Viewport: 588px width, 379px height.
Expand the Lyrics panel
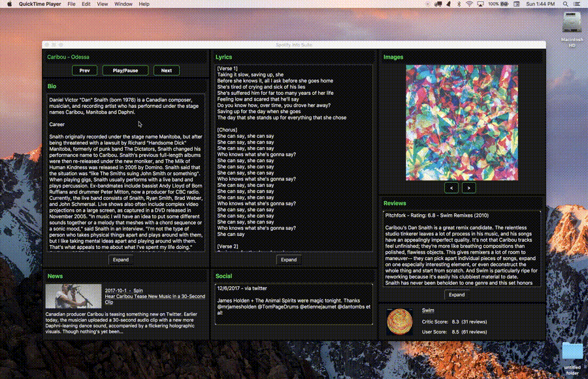288,259
